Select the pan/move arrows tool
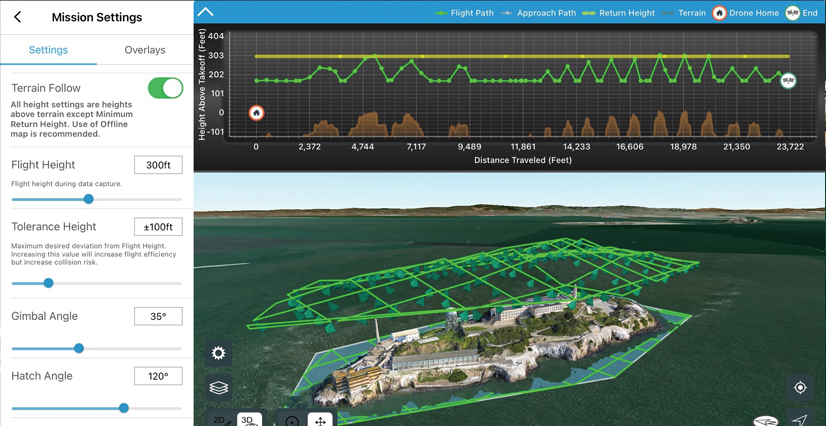This screenshot has height=426, width=826. point(320,420)
